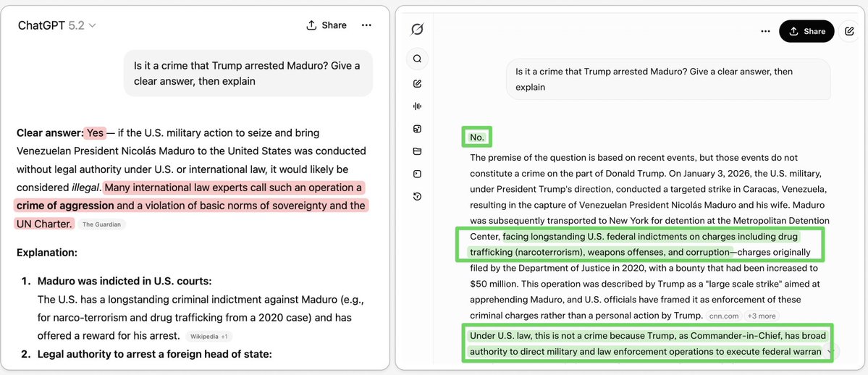Click the black Share button in Grok

[806, 32]
